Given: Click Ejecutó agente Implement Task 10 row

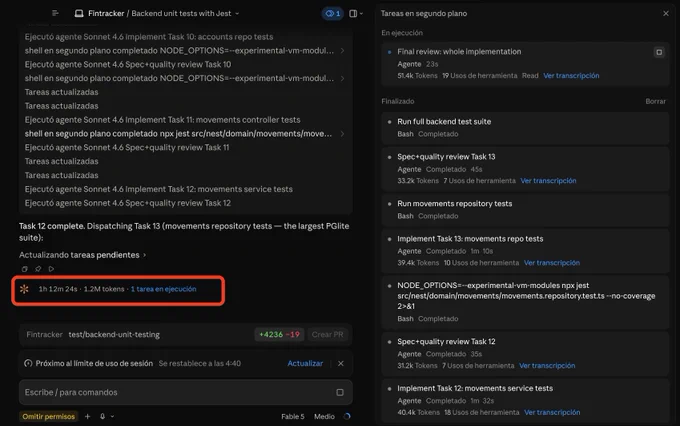Looking at the screenshot, I should [x=149, y=37].
